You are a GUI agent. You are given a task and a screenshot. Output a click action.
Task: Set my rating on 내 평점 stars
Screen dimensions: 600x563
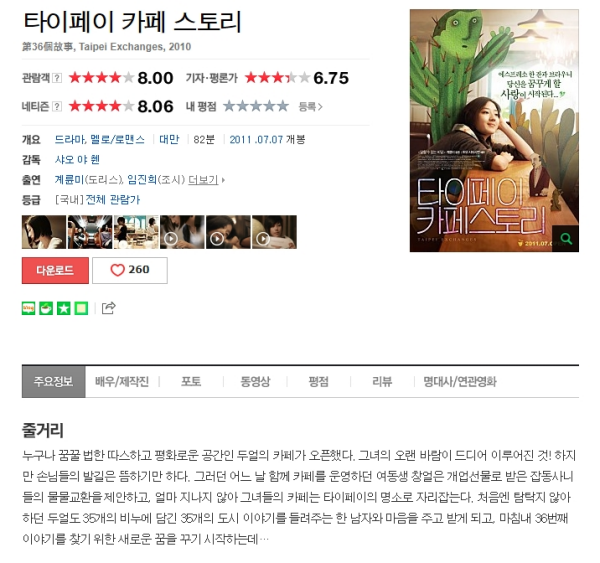(256, 106)
